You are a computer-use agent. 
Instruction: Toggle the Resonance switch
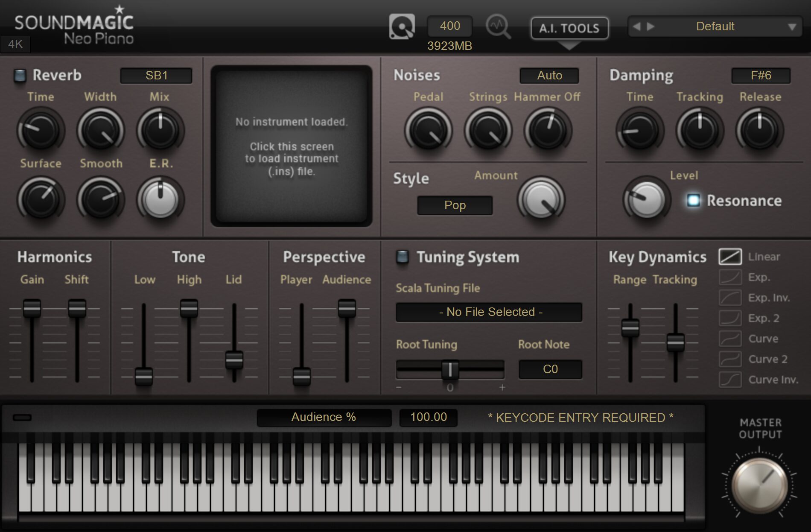pos(693,200)
